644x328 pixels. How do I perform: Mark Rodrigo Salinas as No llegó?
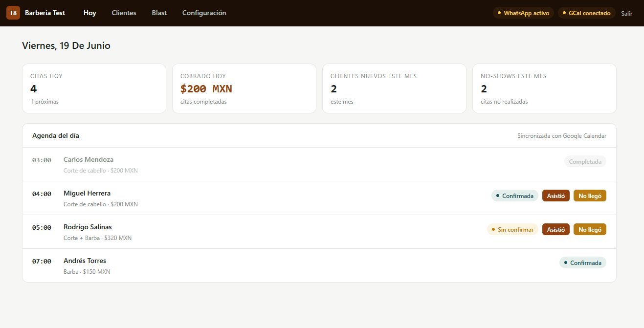590,229
